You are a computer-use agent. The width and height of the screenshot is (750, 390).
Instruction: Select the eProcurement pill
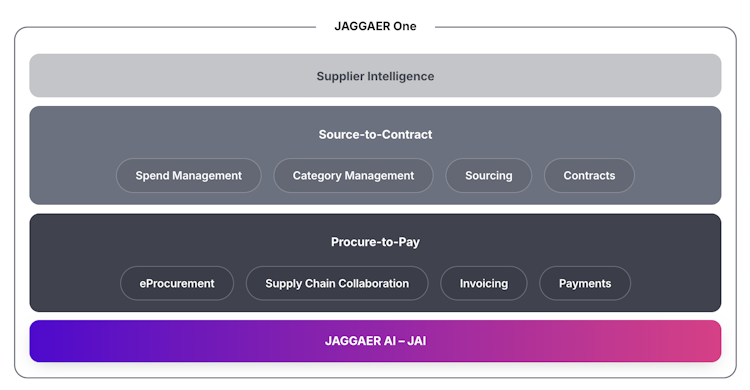click(x=176, y=283)
